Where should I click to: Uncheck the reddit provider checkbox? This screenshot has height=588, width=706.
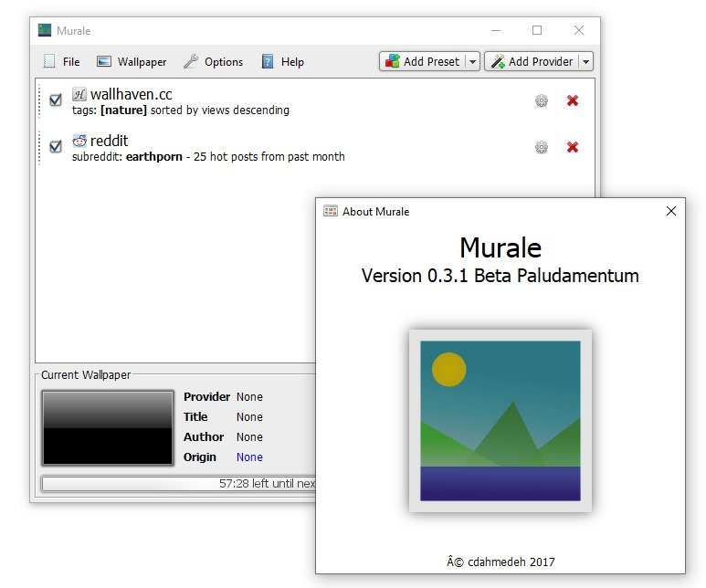tap(56, 146)
